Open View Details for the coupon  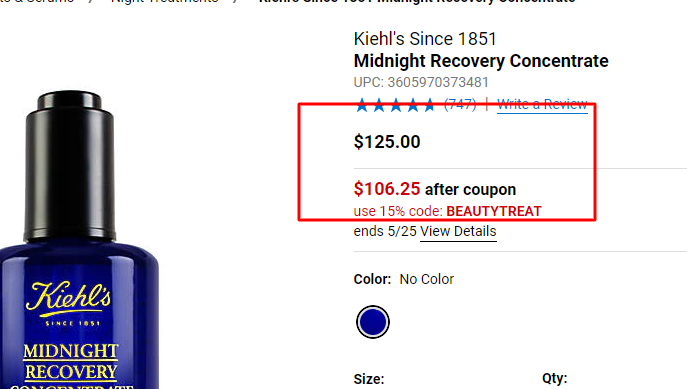[458, 231]
